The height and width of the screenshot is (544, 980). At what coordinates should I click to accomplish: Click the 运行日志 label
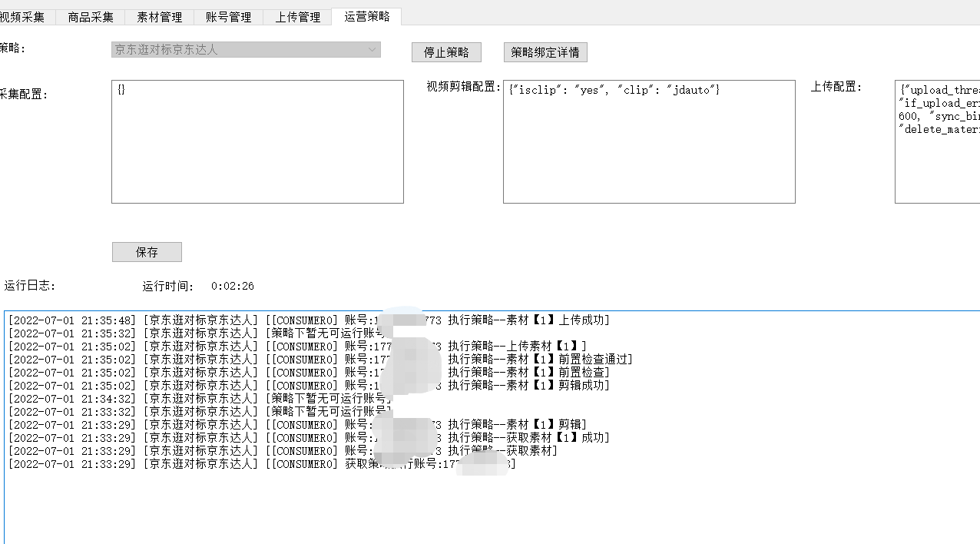(x=30, y=286)
